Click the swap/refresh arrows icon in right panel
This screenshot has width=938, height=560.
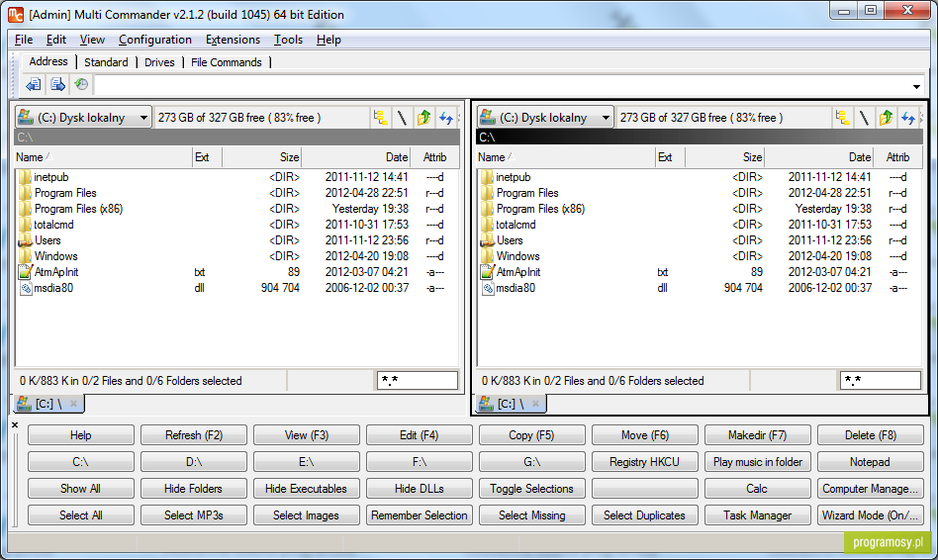pos(908,118)
